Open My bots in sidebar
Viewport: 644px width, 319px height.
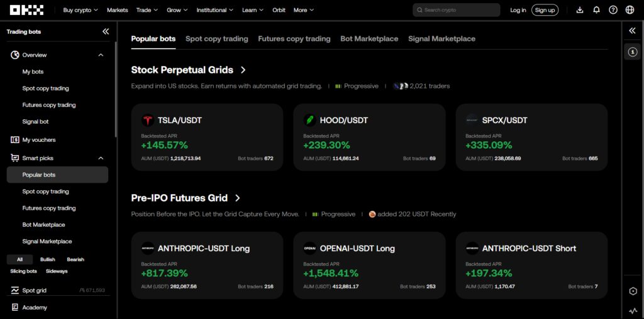point(33,72)
